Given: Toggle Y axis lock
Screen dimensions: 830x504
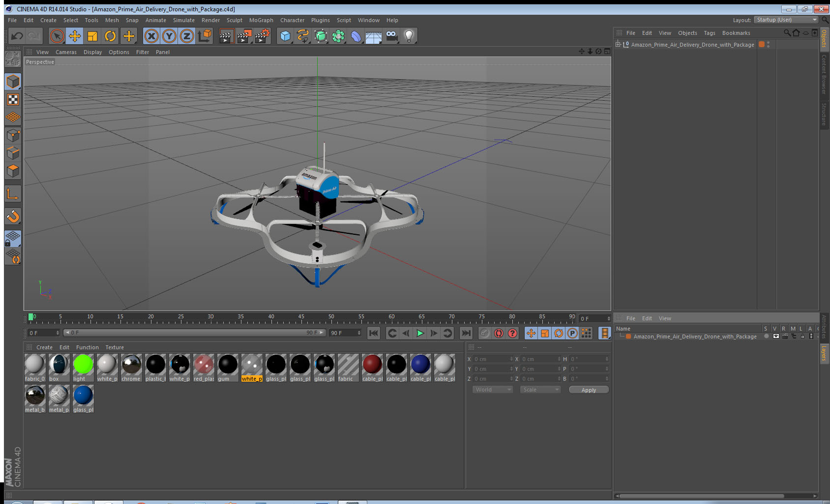Looking at the screenshot, I should point(169,36).
